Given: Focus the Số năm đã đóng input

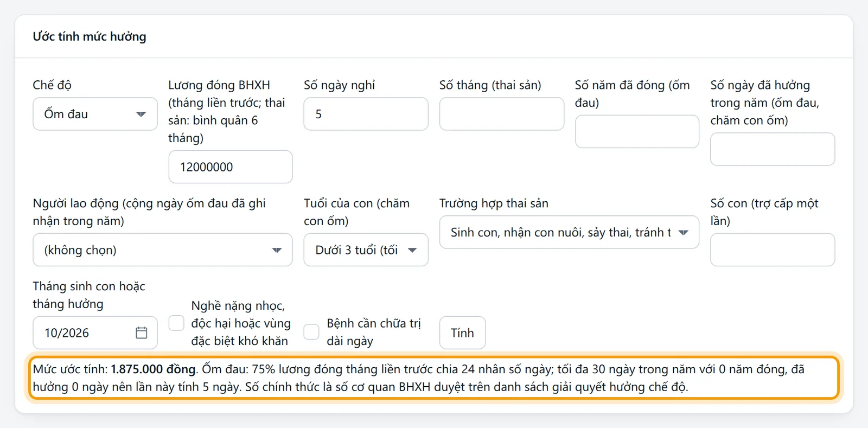Looking at the screenshot, I should (637, 131).
